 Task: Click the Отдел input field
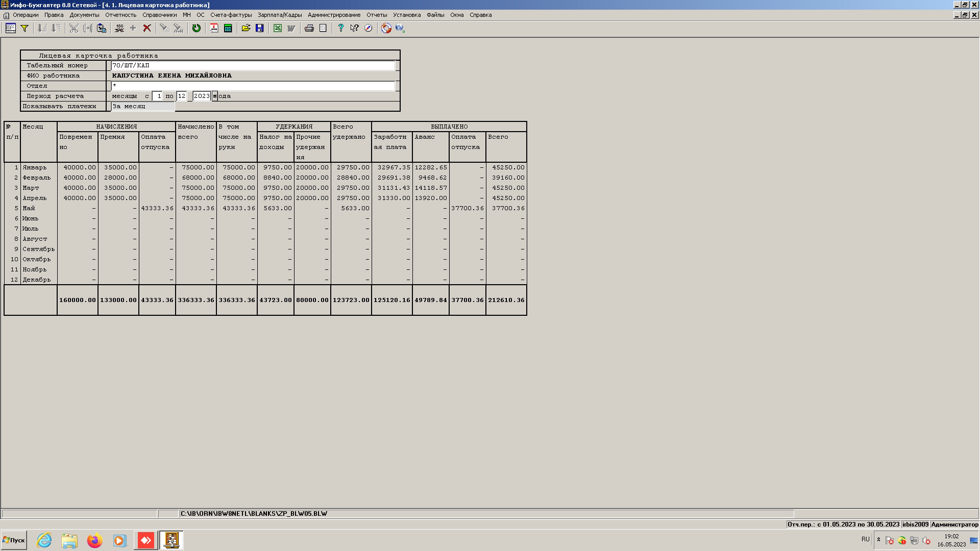[253, 86]
